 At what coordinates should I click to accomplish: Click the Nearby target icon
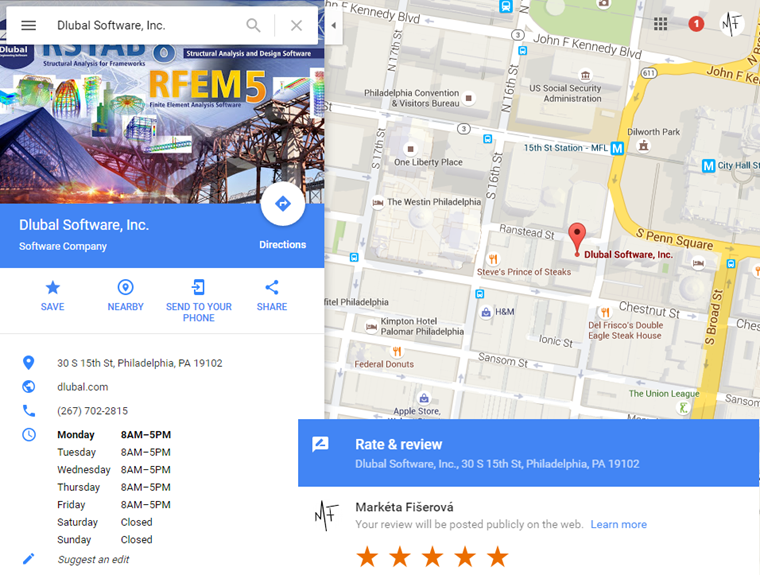[x=126, y=288]
